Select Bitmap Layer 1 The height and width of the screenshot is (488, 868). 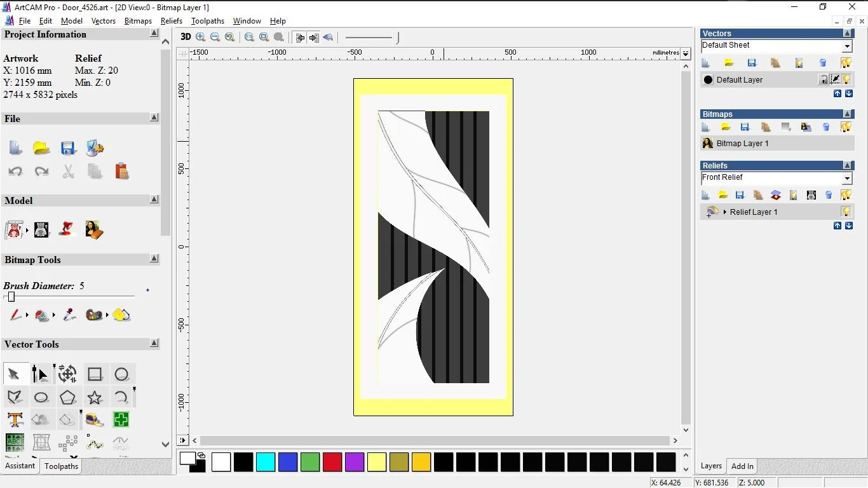tap(742, 144)
